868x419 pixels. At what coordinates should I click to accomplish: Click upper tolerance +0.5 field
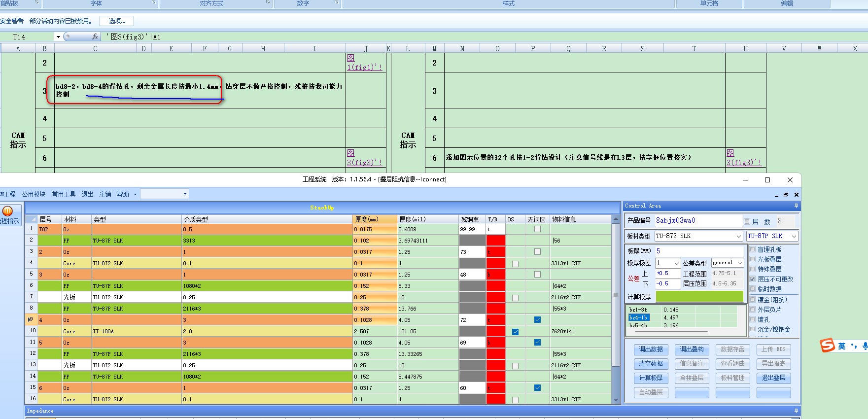coord(668,274)
